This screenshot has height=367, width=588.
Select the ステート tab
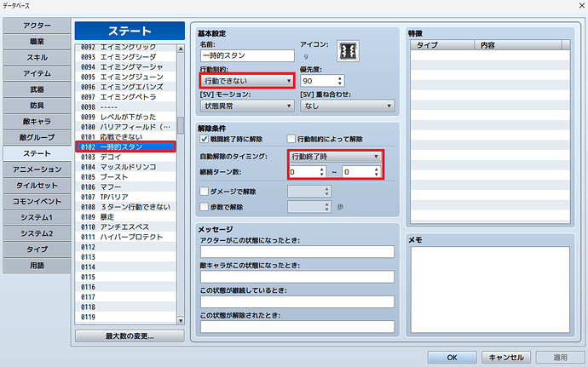tap(37, 153)
